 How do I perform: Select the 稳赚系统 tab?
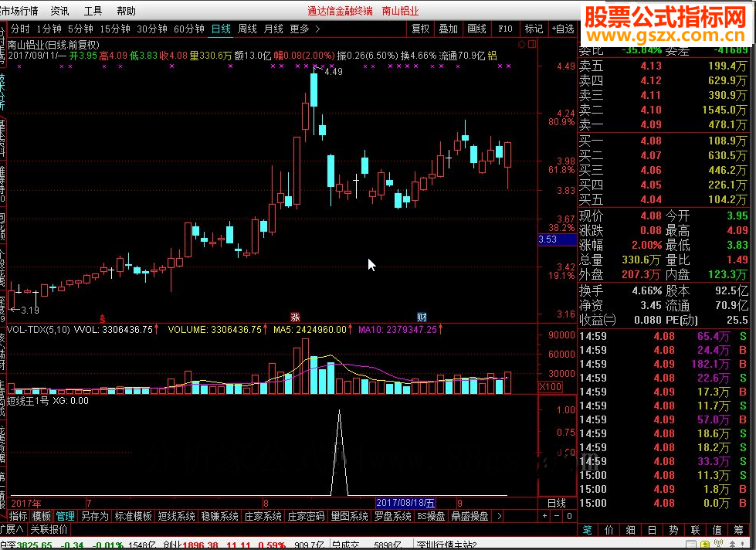pyautogui.click(x=220, y=516)
